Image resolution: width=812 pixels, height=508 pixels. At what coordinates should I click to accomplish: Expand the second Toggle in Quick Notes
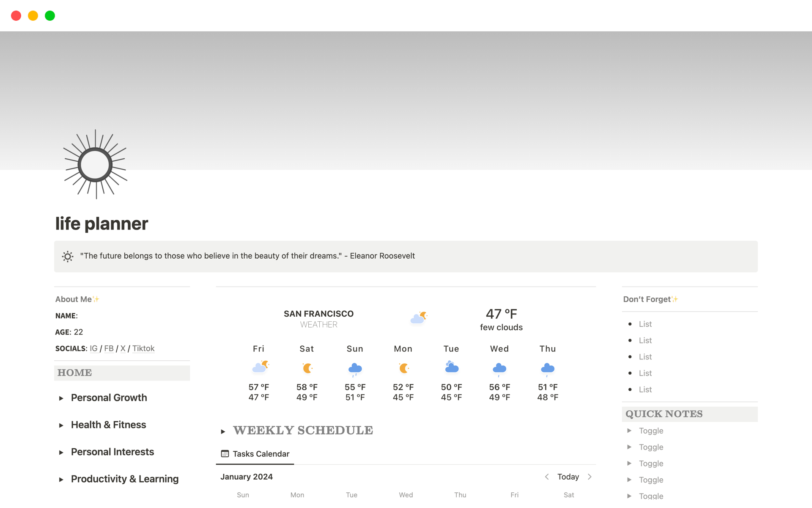tap(629, 447)
